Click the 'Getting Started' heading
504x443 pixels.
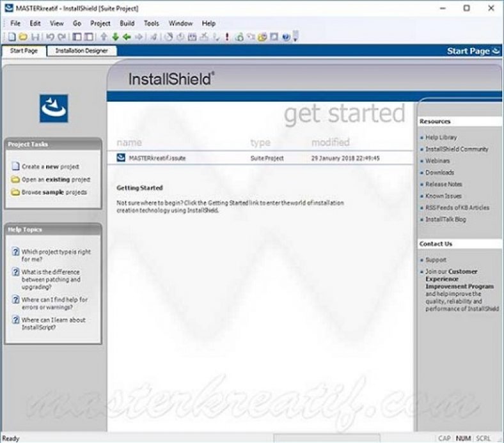coord(140,188)
